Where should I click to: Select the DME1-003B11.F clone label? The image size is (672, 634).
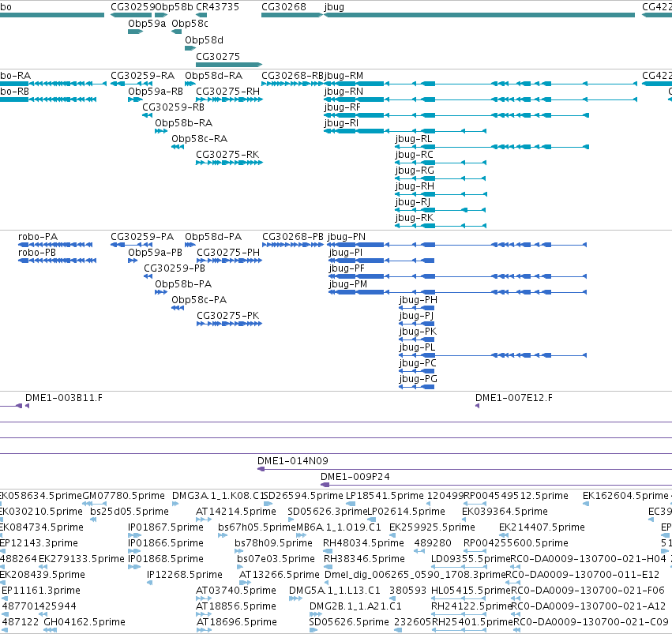click(x=64, y=398)
